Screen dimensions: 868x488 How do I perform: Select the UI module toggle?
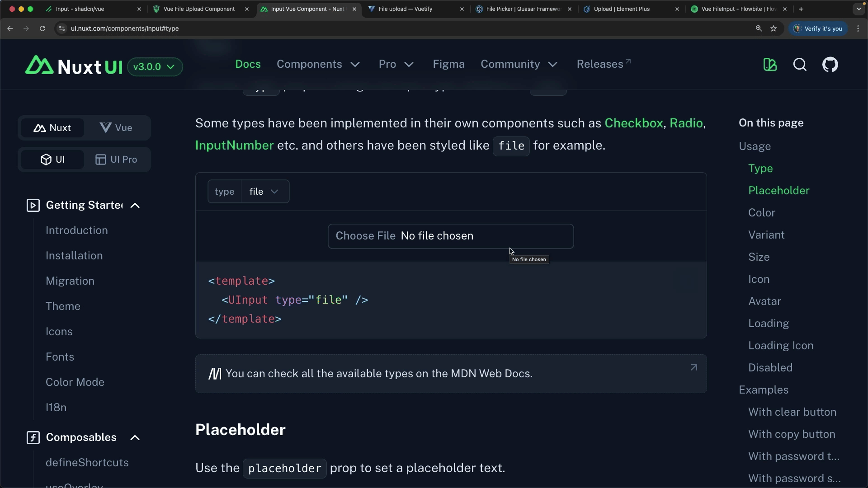pos(52,160)
